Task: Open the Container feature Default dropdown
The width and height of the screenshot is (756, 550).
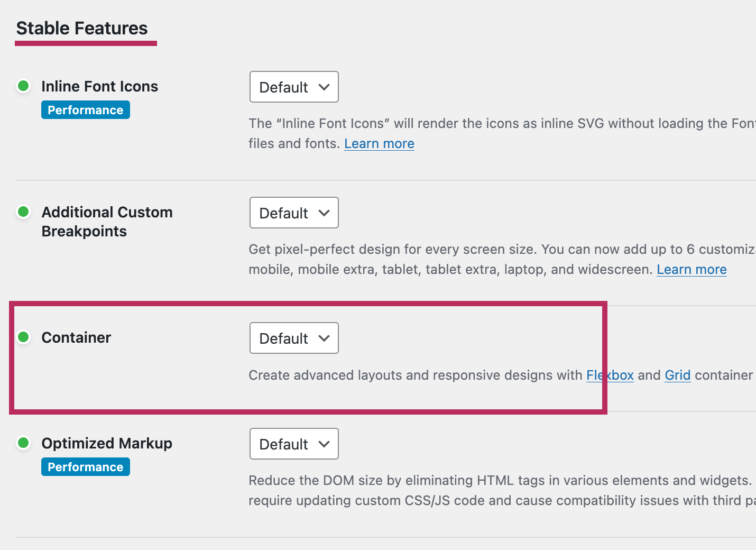Action: click(x=294, y=338)
